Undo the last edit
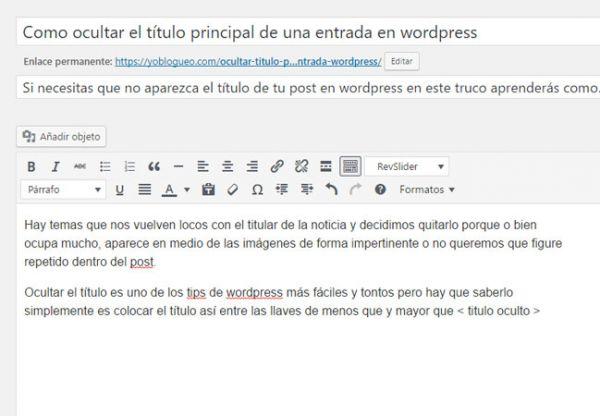This screenshot has height=416, width=600. [331, 189]
